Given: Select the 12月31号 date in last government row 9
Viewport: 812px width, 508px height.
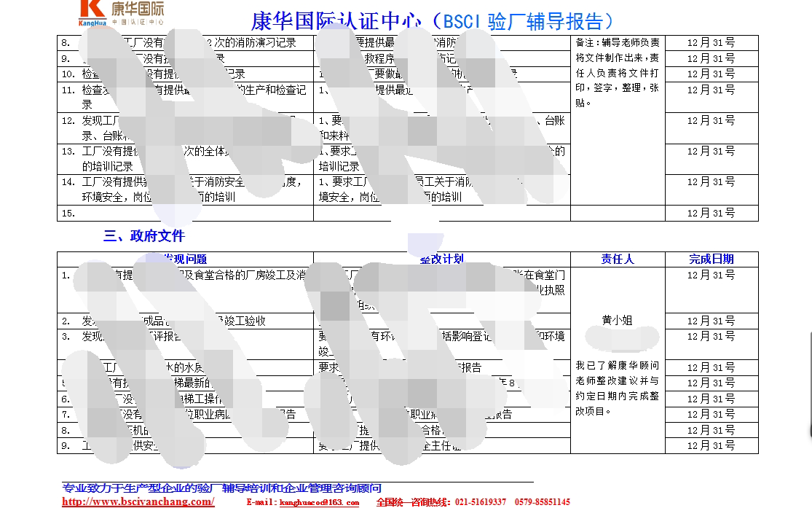Looking at the screenshot, I should tap(711, 446).
